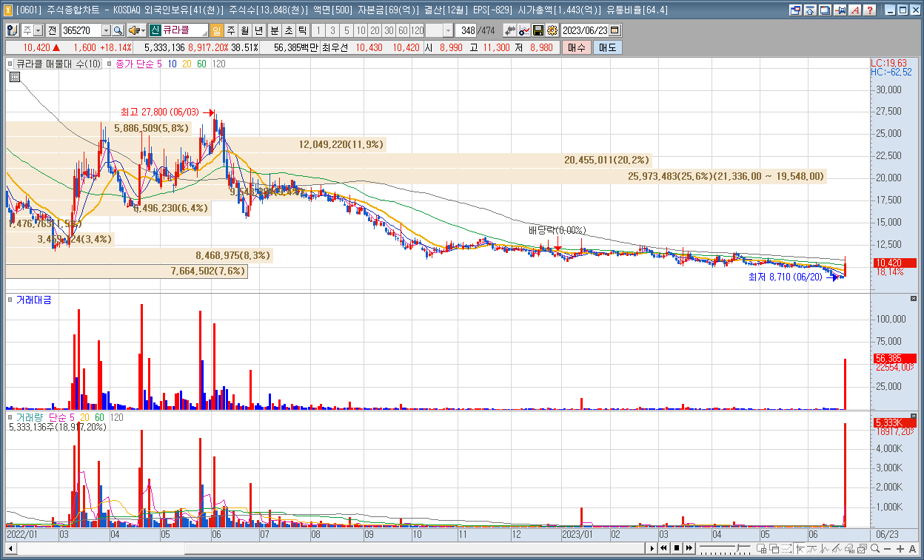Click the 전 button before stock code
This screenshot has height=560, width=924.
coord(52,30)
